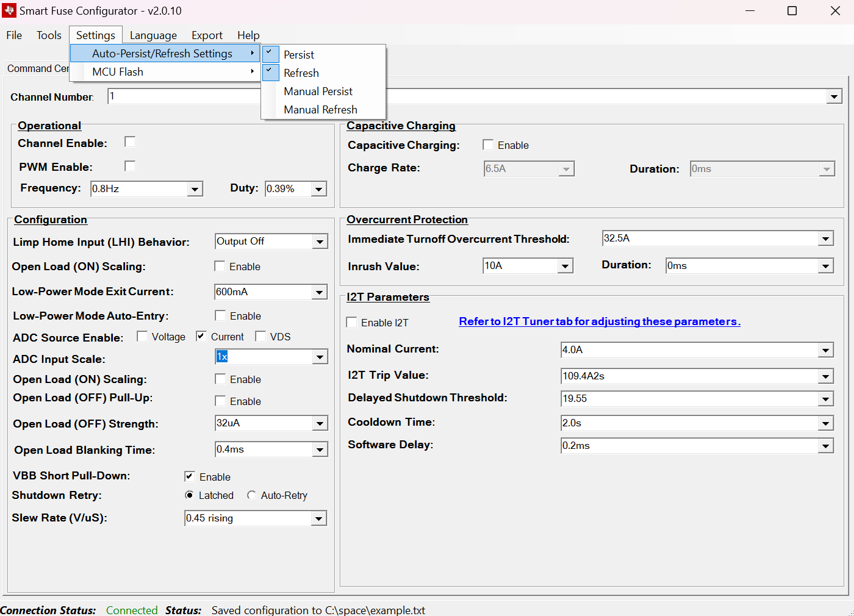Open the Frequency dropdown
This screenshot has width=854, height=616.
tap(195, 189)
